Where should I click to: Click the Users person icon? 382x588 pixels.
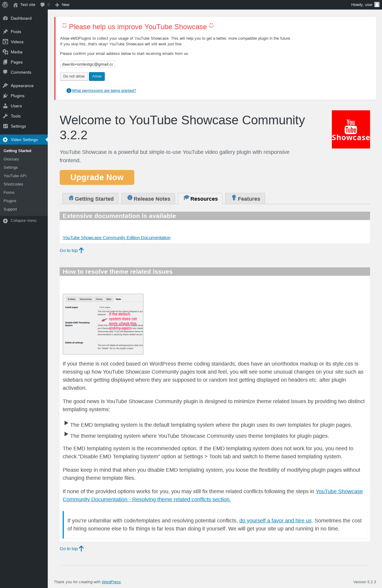pos(5,106)
